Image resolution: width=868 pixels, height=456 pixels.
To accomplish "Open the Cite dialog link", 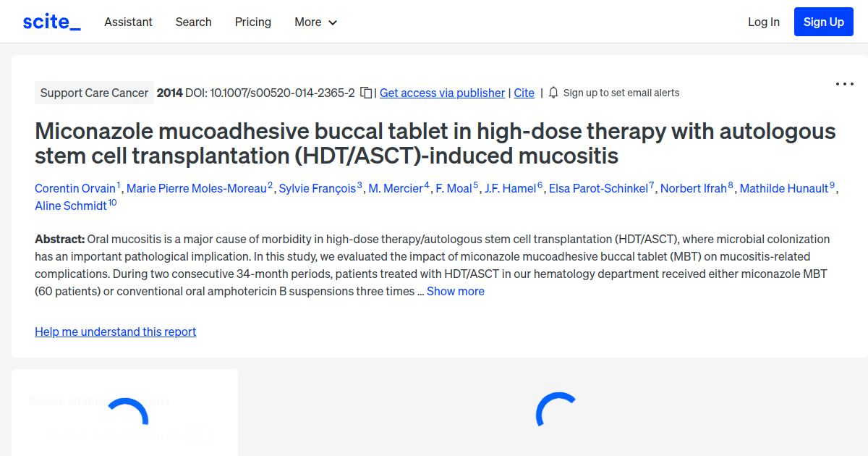I will 524,93.
